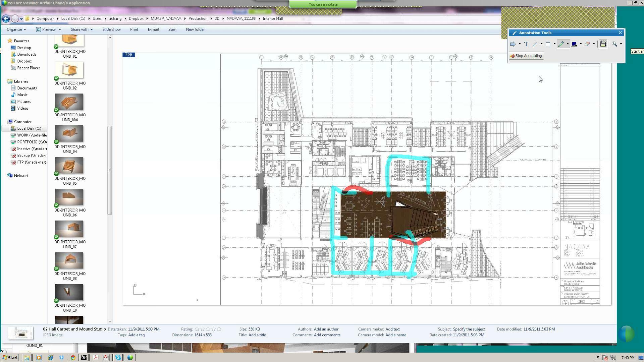Click Add a tag field
644x362 pixels.
coord(136,335)
